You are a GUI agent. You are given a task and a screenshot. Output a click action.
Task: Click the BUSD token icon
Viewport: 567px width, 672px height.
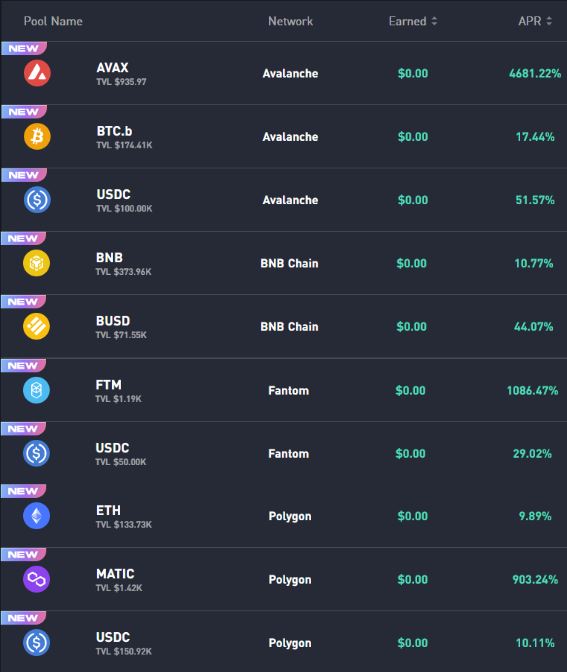coord(36,326)
